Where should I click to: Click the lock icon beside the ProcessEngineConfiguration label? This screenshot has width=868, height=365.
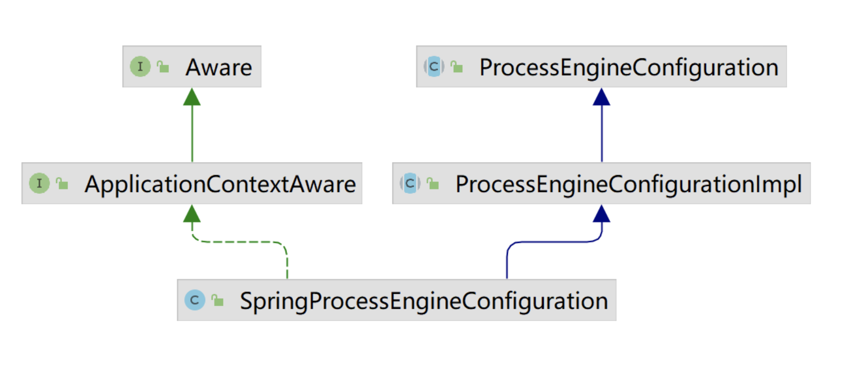coord(456,67)
